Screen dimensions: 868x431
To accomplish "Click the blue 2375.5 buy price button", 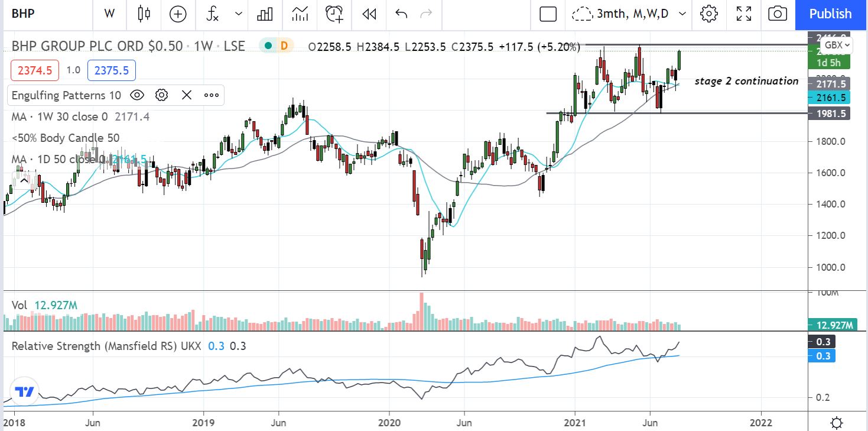I will [112, 70].
